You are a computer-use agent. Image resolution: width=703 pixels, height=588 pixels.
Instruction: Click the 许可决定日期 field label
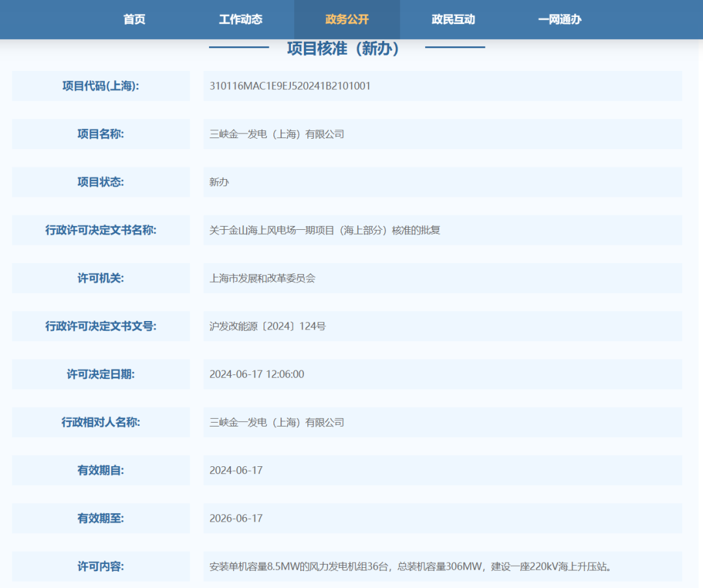[x=101, y=374]
